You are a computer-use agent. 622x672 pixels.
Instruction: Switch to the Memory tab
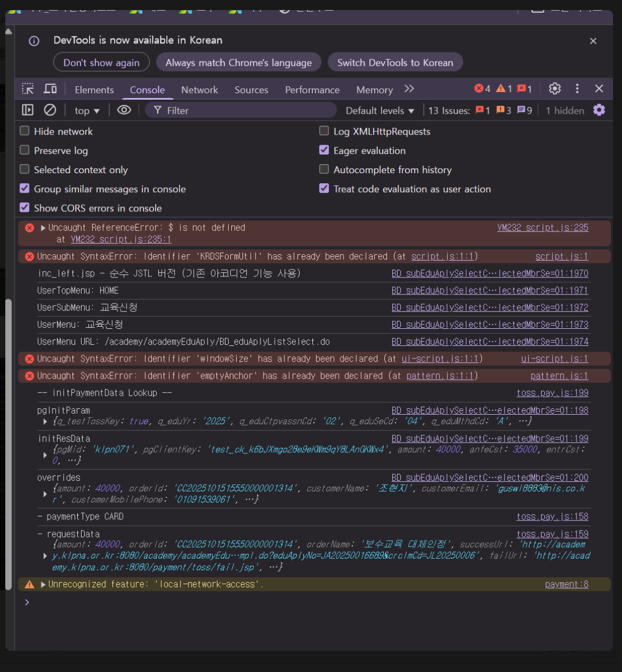[x=374, y=90]
